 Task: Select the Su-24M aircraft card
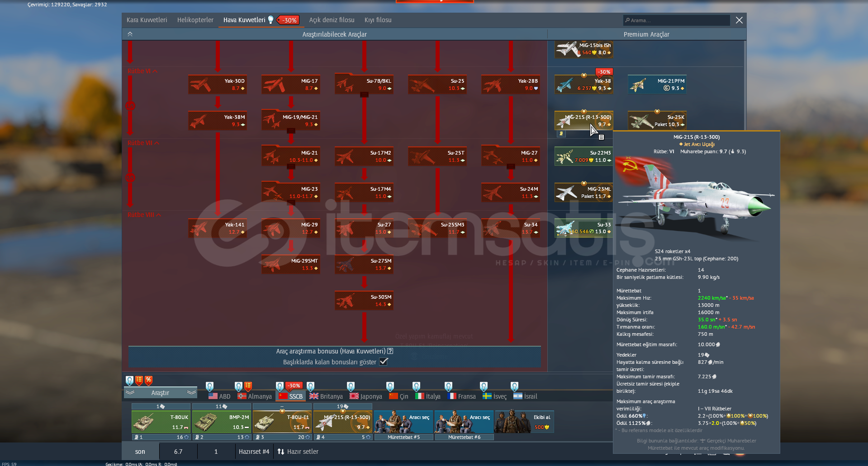pos(511,193)
